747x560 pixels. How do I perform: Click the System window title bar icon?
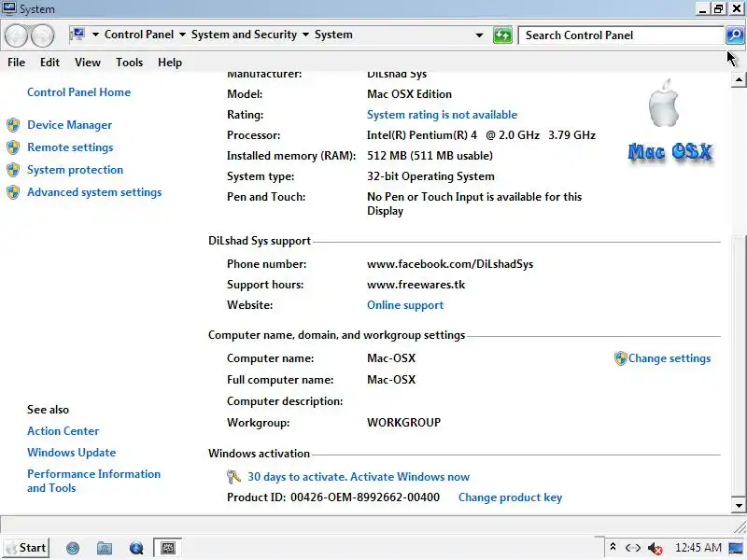tap(9, 8)
